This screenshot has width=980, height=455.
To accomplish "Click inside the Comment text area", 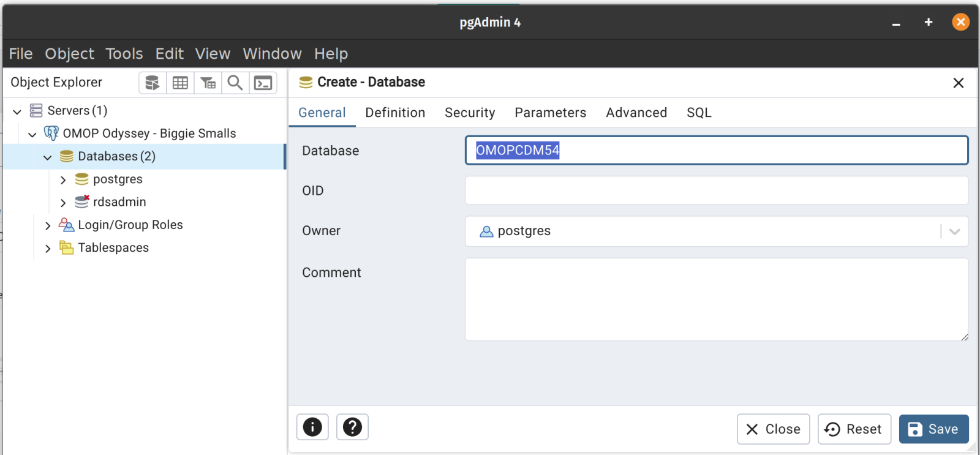I will coord(717,299).
